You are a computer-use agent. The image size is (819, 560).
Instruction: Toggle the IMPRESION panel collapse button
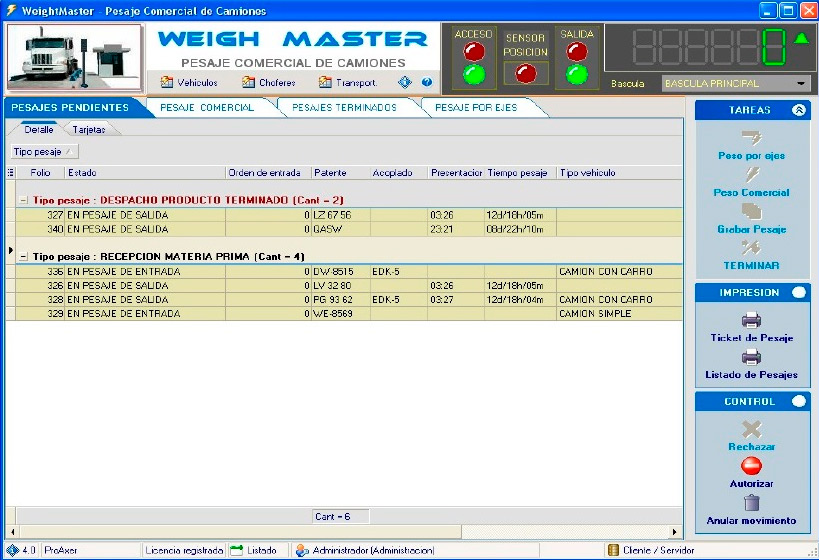[x=798, y=293]
